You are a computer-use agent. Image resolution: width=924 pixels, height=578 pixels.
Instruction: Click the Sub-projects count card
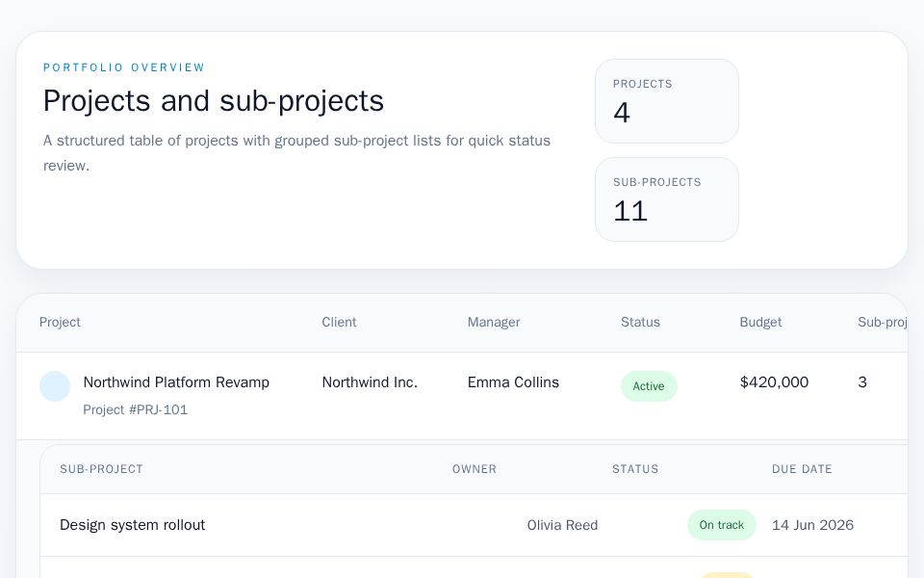point(666,199)
